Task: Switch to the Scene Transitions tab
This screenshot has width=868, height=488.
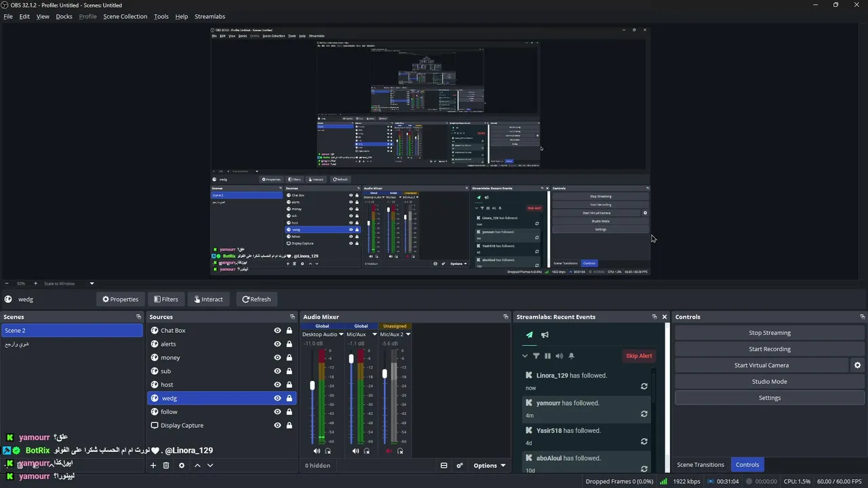Action: (x=701, y=465)
